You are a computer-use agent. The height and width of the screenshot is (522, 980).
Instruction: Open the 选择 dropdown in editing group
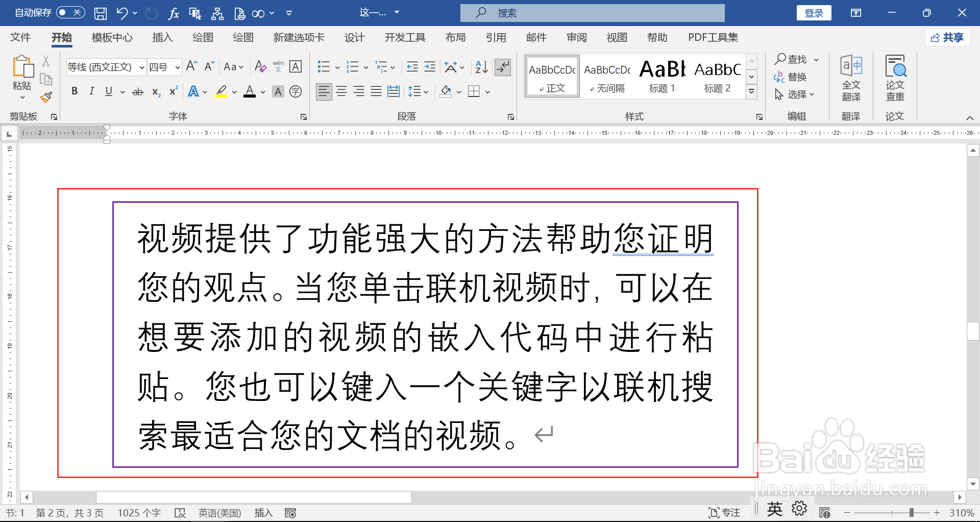click(x=794, y=94)
